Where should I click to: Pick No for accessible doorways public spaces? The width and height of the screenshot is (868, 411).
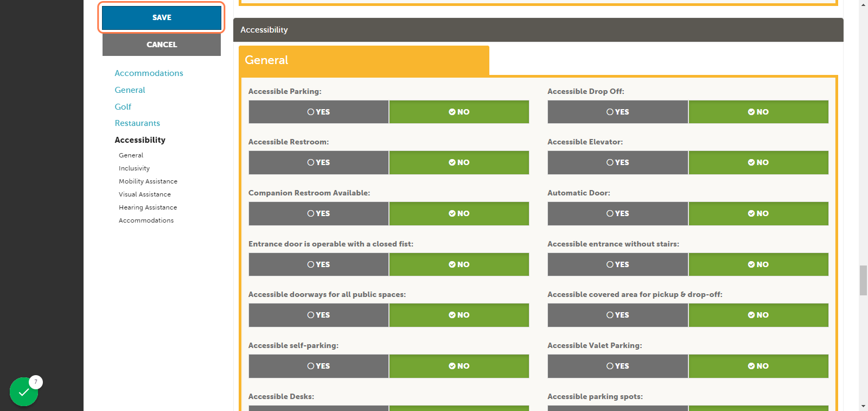pos(459,315)
